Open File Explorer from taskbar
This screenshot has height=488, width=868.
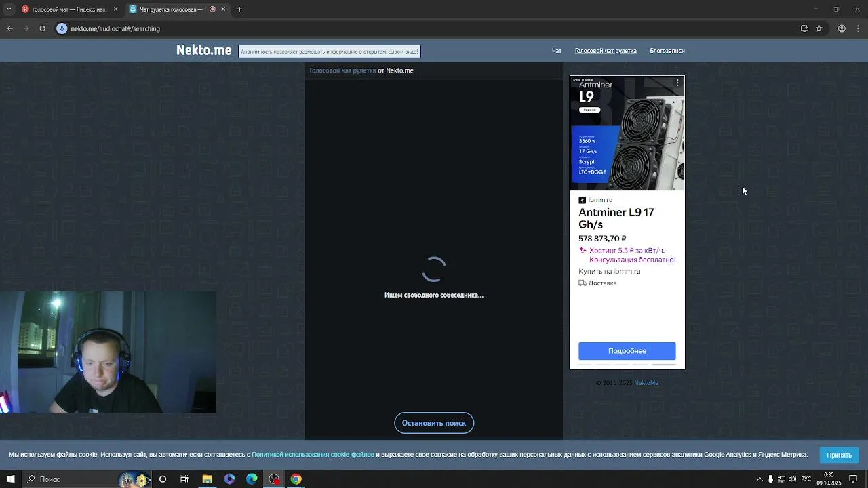[x=207, y=479]
